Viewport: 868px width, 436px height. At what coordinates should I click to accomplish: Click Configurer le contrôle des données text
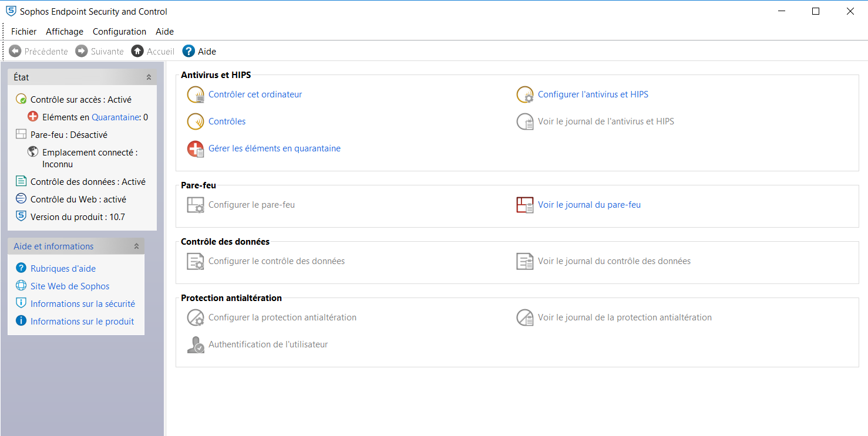pyautogui.click(x=277, y=261)
